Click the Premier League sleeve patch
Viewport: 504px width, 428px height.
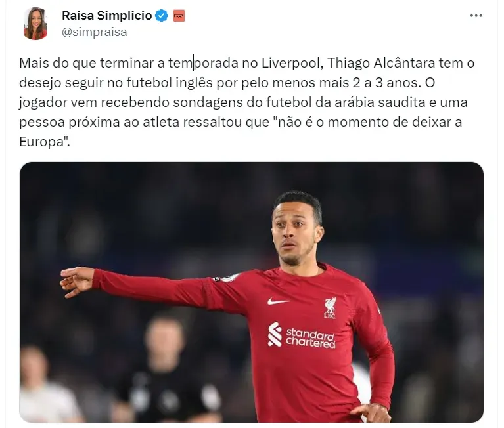229,277
